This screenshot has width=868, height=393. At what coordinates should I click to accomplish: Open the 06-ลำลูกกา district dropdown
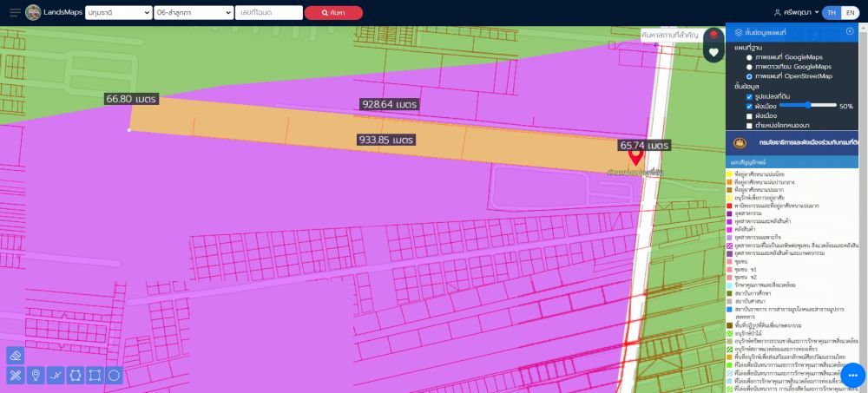(x=193, y=13)
